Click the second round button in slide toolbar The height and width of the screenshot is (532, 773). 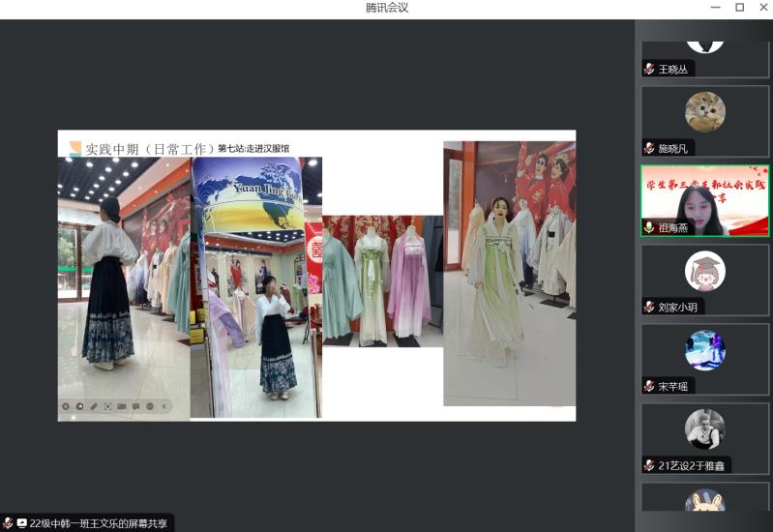[79, 406]
